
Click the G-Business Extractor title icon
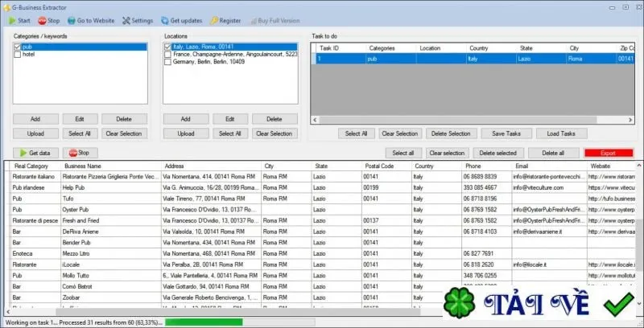point(6,7)
